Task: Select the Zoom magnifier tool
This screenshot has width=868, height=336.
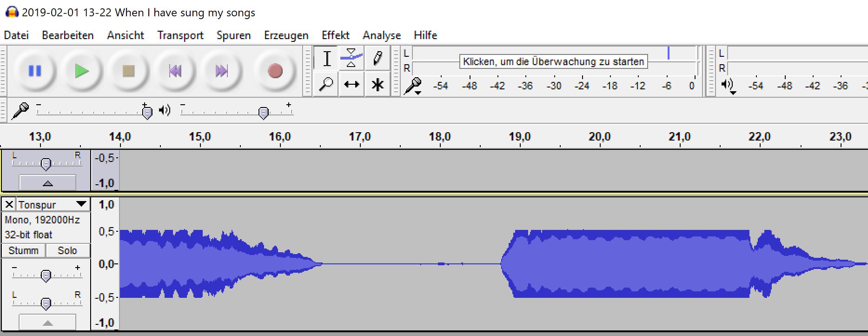Action: [326, 84]
